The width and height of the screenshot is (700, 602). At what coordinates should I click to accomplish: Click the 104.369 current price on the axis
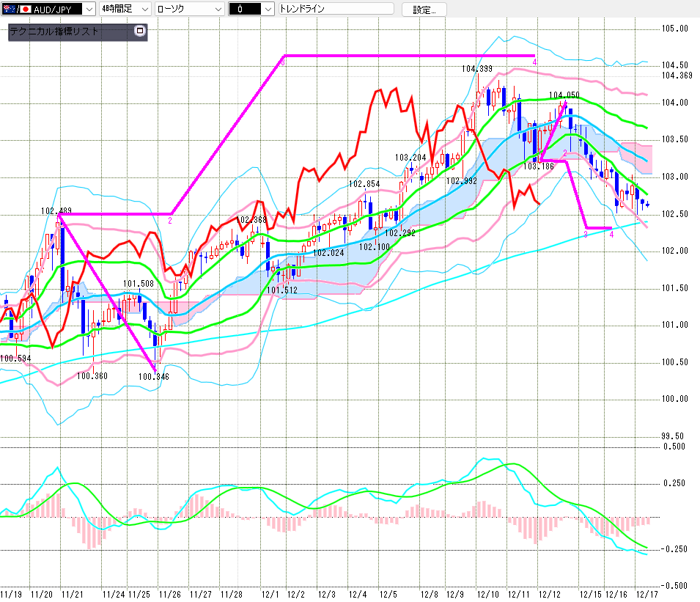676,76
